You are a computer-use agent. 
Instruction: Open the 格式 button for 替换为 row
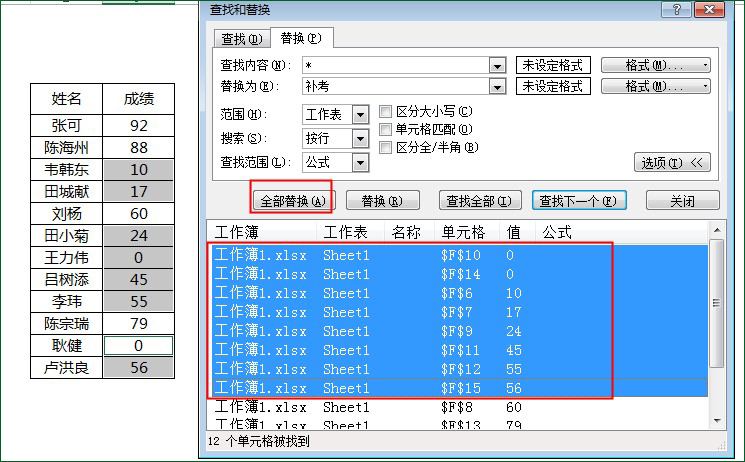656,86
